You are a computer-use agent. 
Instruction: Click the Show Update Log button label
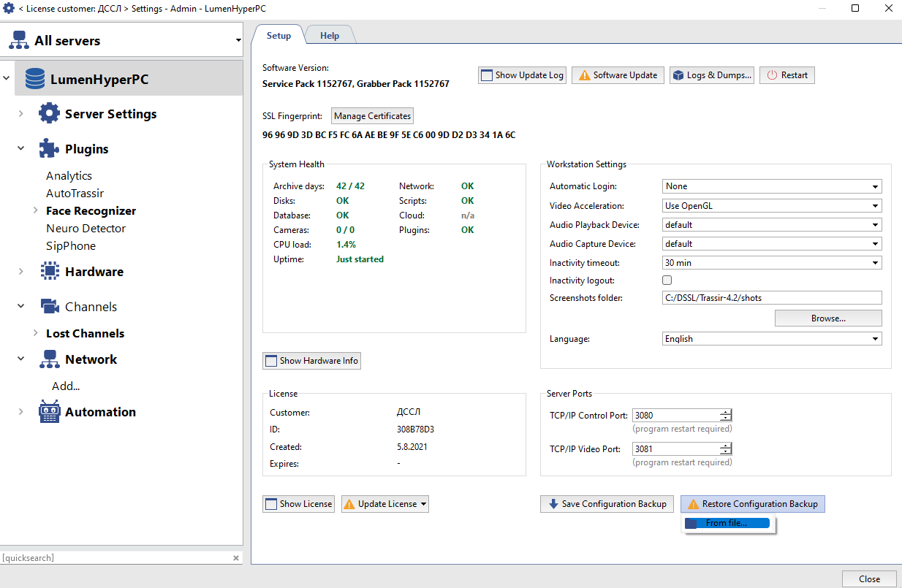(529, 75)
